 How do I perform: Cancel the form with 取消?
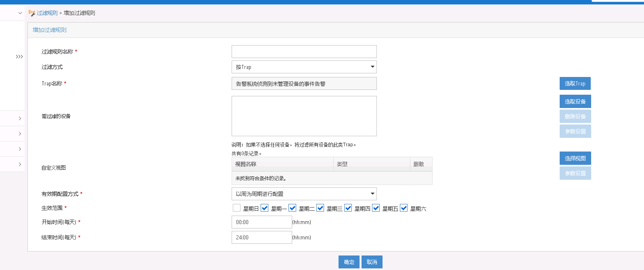[372, 262]
